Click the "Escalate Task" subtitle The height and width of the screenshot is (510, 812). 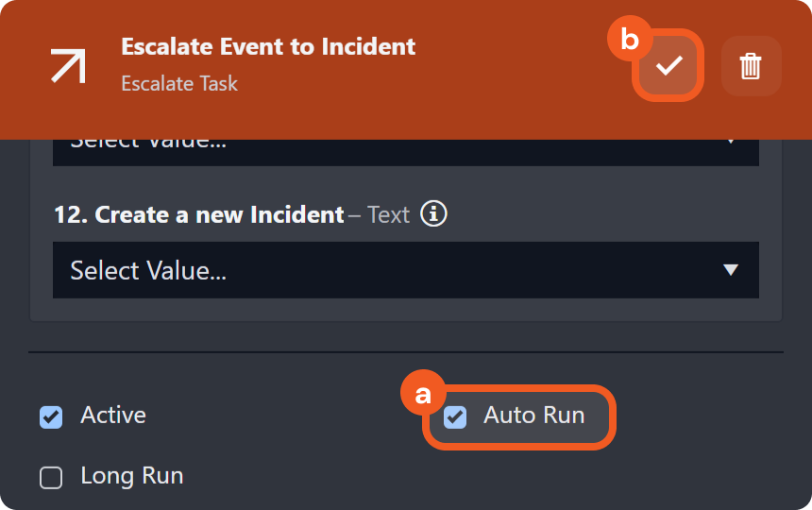point(179,83)
